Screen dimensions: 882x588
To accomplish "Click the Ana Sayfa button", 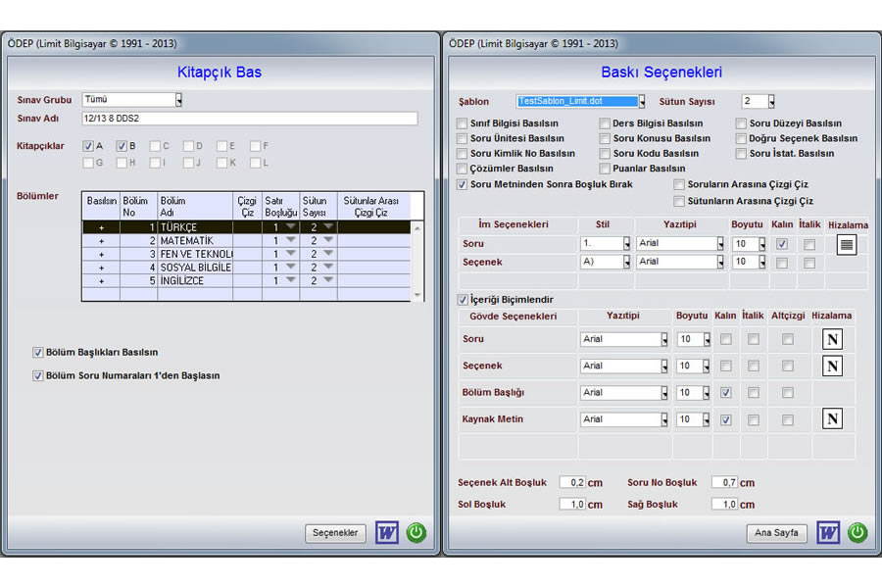I will (x=777, y=533).
